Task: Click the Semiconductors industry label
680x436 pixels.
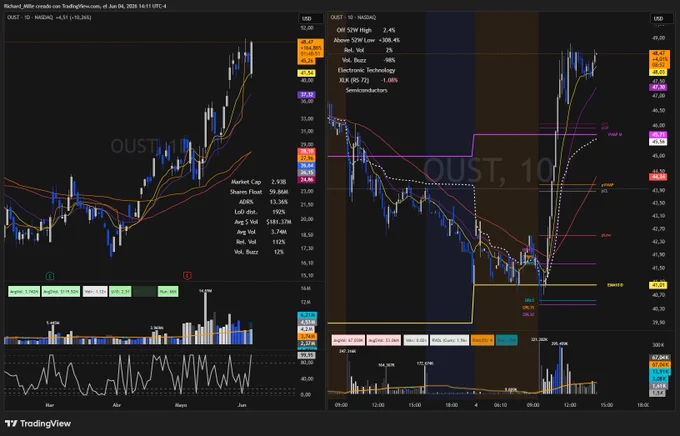Action: [x=366, y=90]
